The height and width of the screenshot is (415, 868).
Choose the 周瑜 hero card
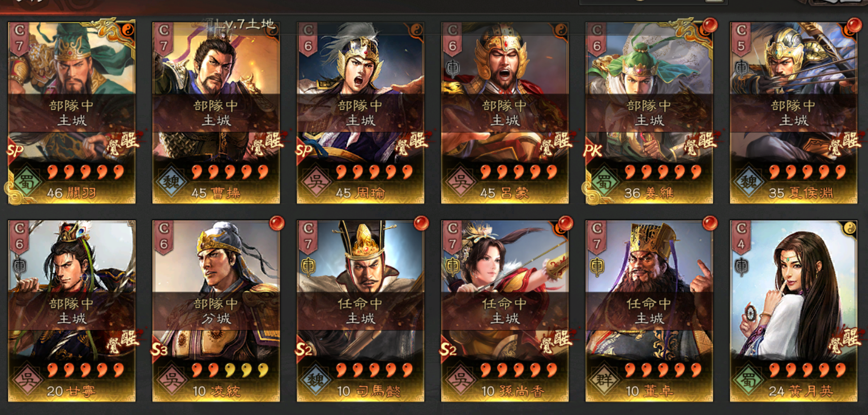click(x=360, y=113)
